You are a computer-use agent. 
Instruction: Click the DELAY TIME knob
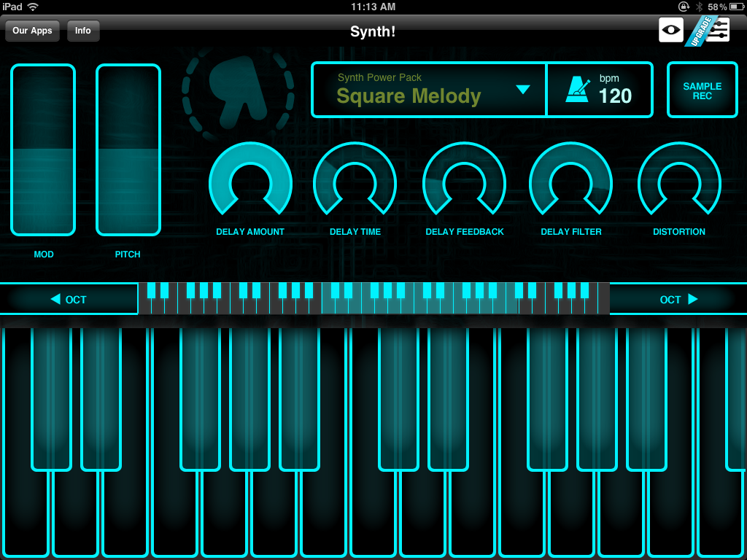(x=355, y=179)
